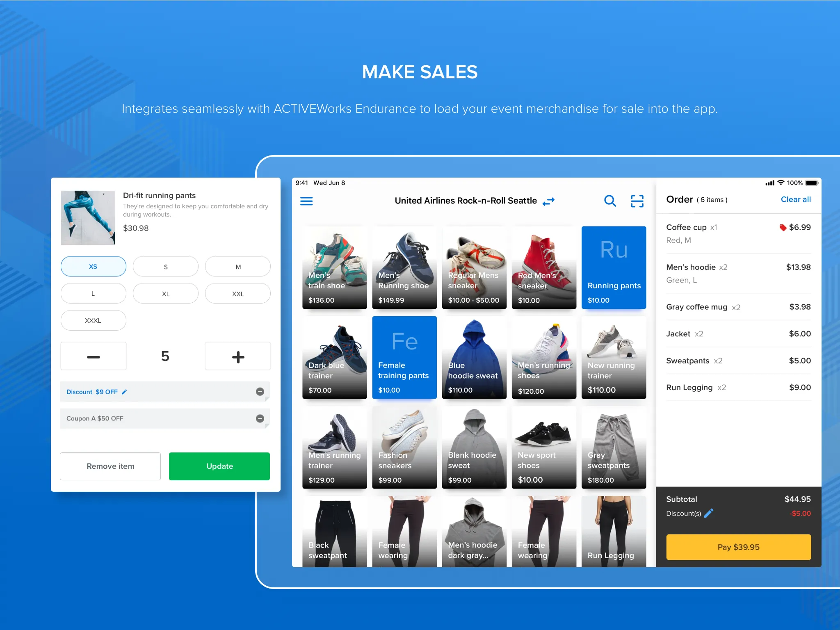
Task: Click the edit pencil icon on Discounts subtotal
Action: (709, 513)
